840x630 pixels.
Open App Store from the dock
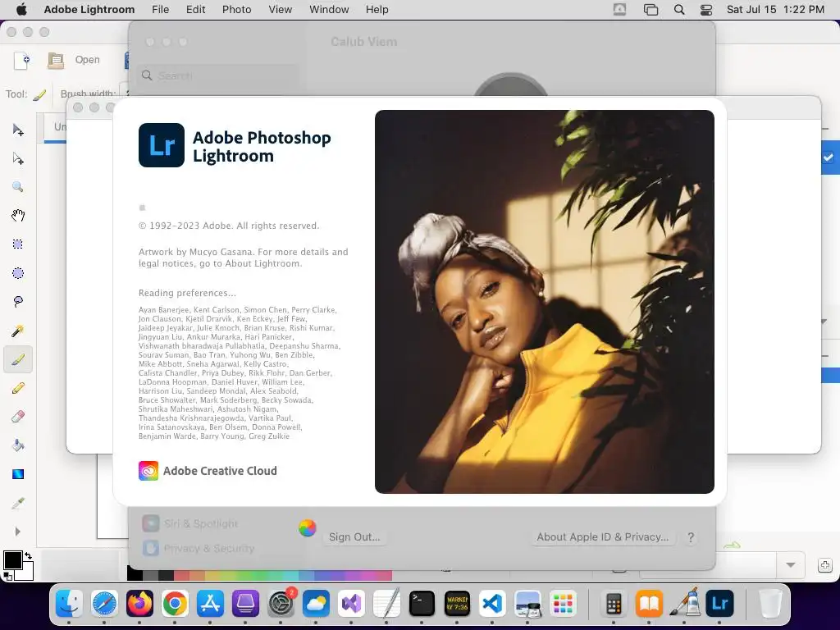(x=211, y=604)
